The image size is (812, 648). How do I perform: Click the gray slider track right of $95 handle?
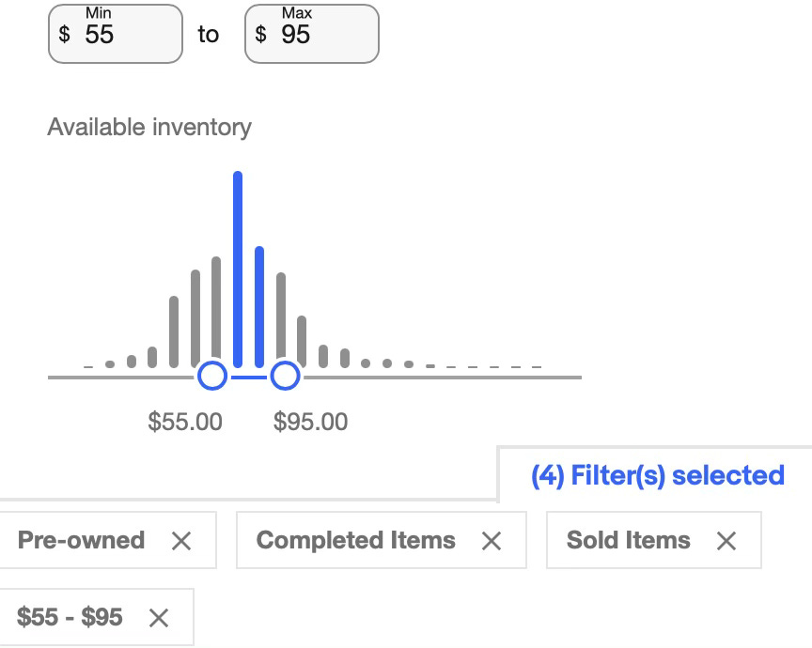[442, 378]
